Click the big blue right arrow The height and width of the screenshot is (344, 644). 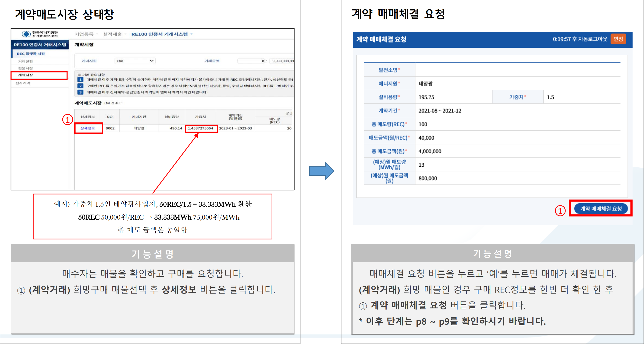coord(321,171)
